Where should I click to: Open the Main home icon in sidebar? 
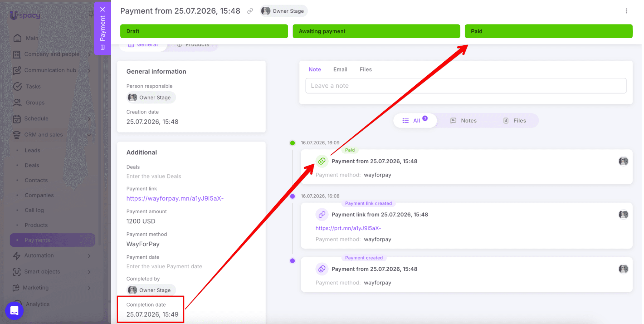click(x=17, y=38)
